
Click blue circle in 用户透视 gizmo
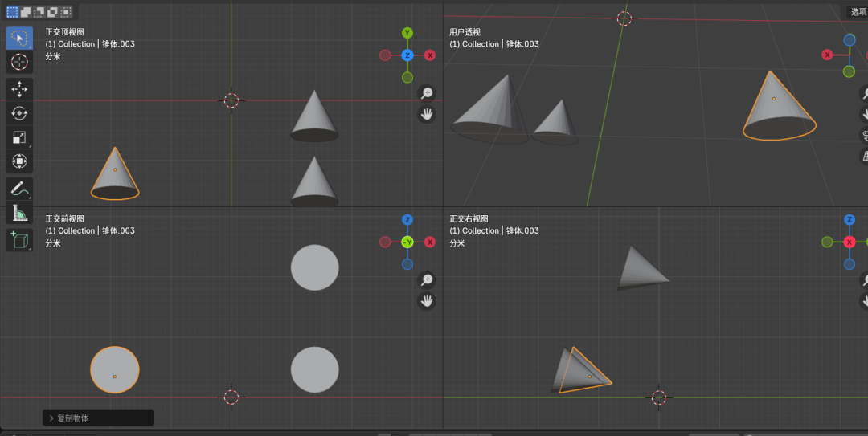(x=850, y=40)
